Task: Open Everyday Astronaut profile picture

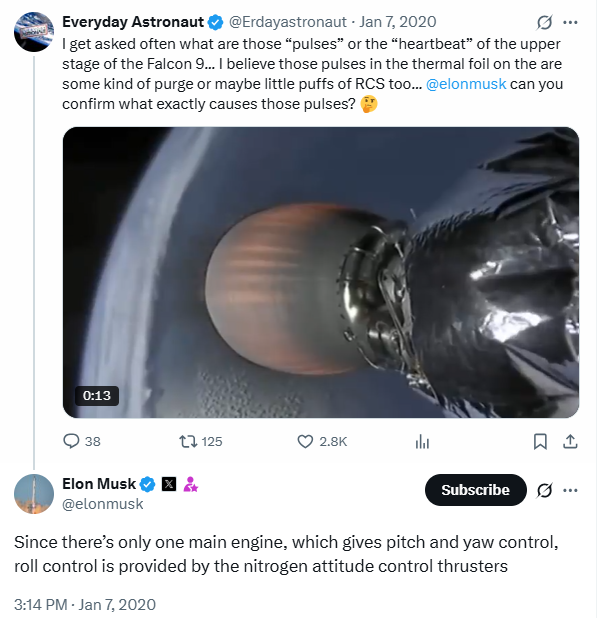Action: tap(34, 33)
